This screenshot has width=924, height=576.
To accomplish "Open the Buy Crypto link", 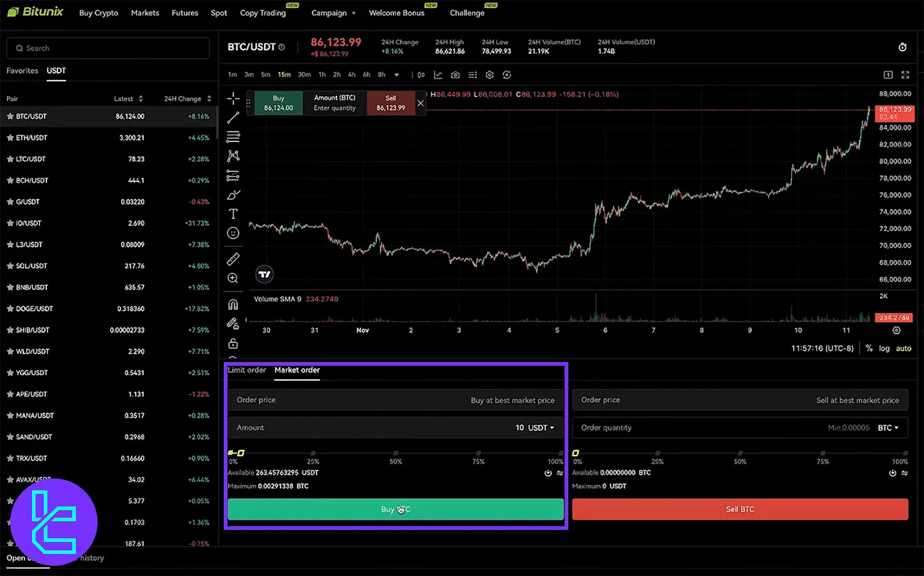I will click(x=99, y=13).
